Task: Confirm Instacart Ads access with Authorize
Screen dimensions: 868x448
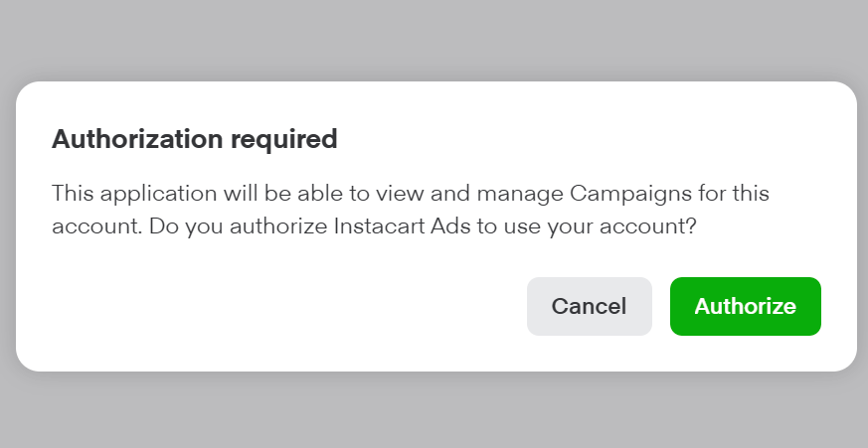Action: 745,306
